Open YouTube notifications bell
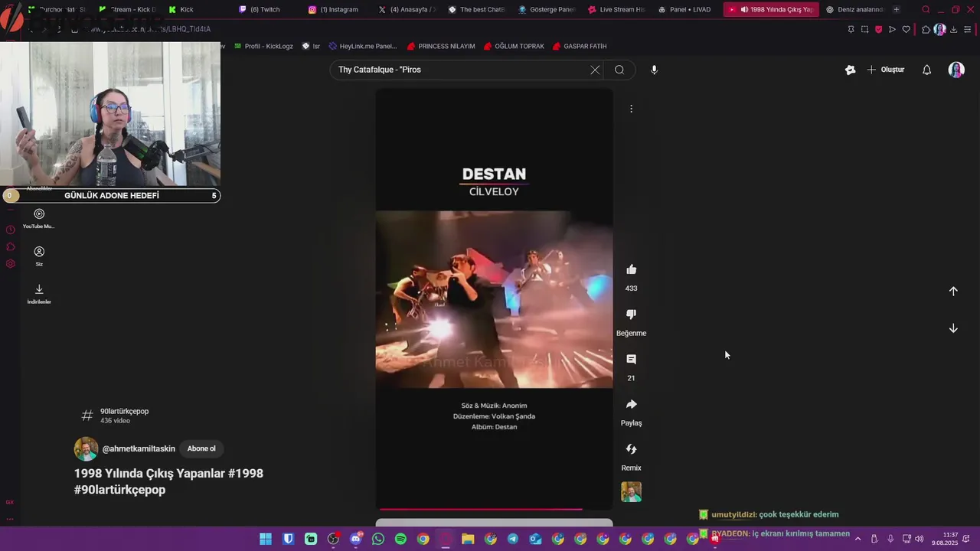Image resolution: width=980 pixels, height=551 pixels. click(x=926, y=70)
